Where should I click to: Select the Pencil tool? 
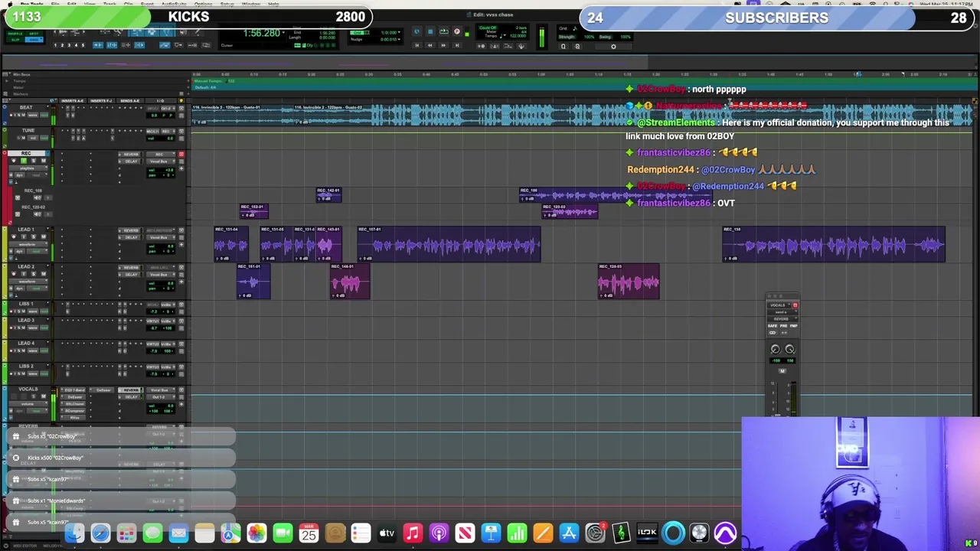[x=198, y=32]
